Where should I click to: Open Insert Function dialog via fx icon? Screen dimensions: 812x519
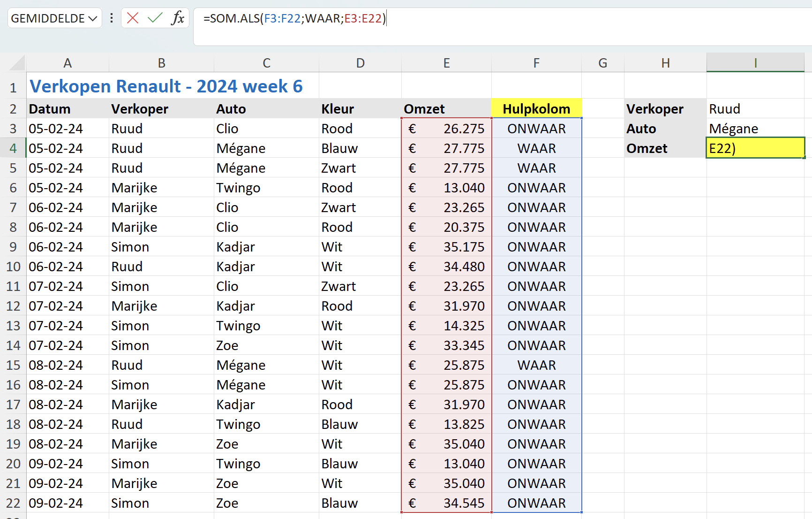coord(178,18)
